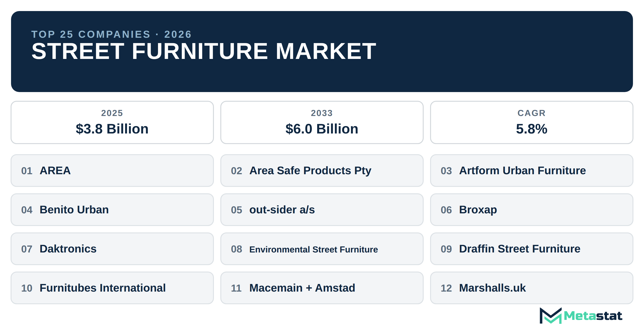Click the AREA company card
Viewport: 644px width, 336px height.
click(x=112, y=171)
